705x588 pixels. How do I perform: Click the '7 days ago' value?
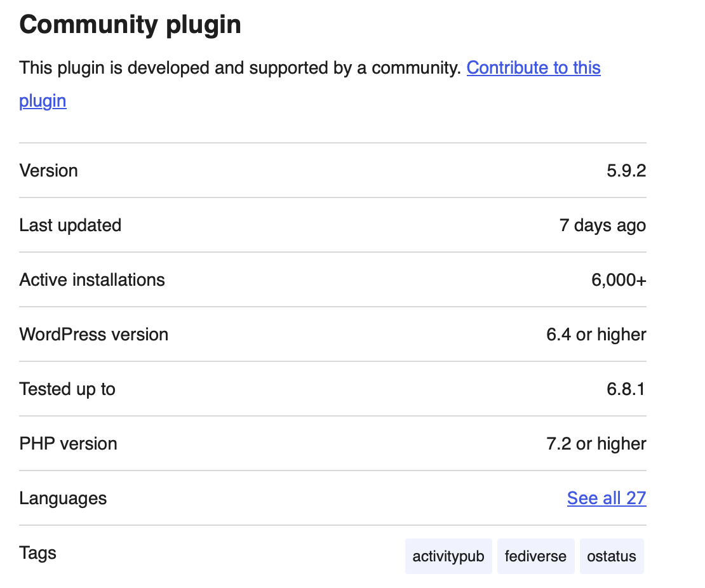coord(603,225)
